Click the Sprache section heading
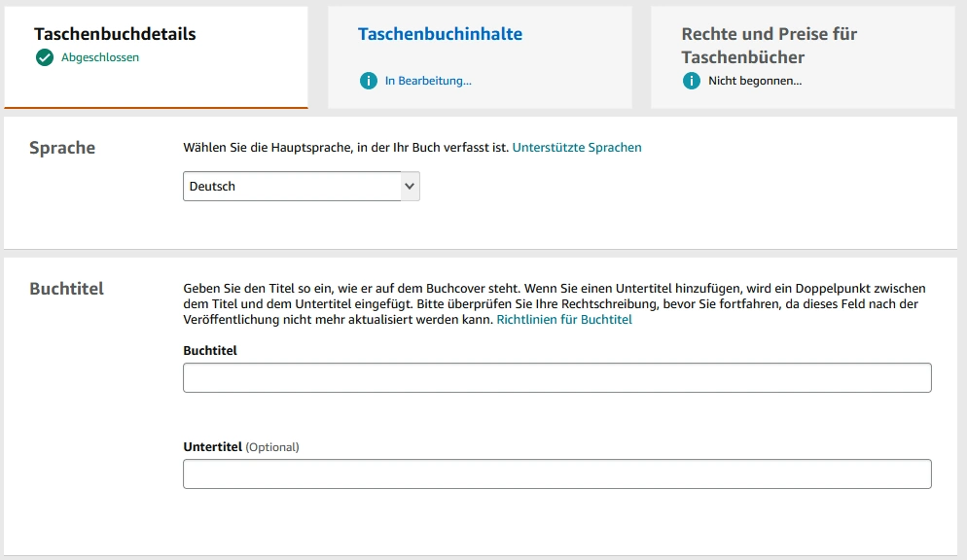Image resolution: width=967 pixels, height=560 pixels. click(62, 148)
